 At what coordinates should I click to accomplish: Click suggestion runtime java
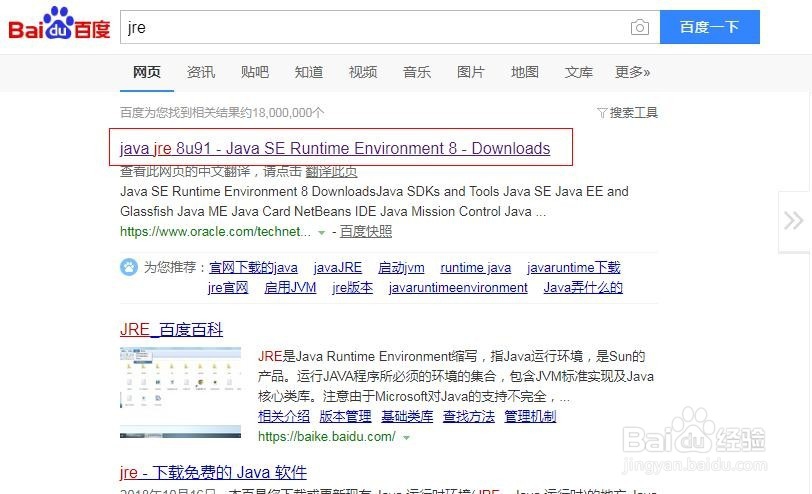[x=475, y=268]
